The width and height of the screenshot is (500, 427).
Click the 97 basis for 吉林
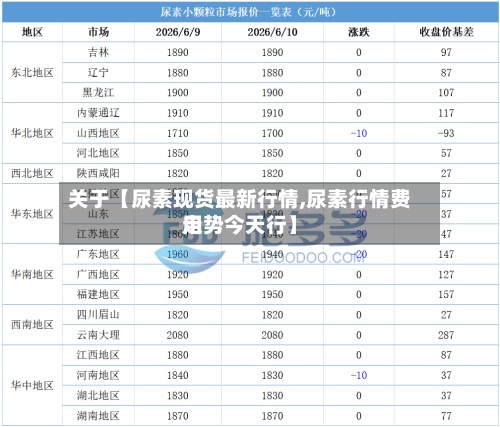coord(446,52)
